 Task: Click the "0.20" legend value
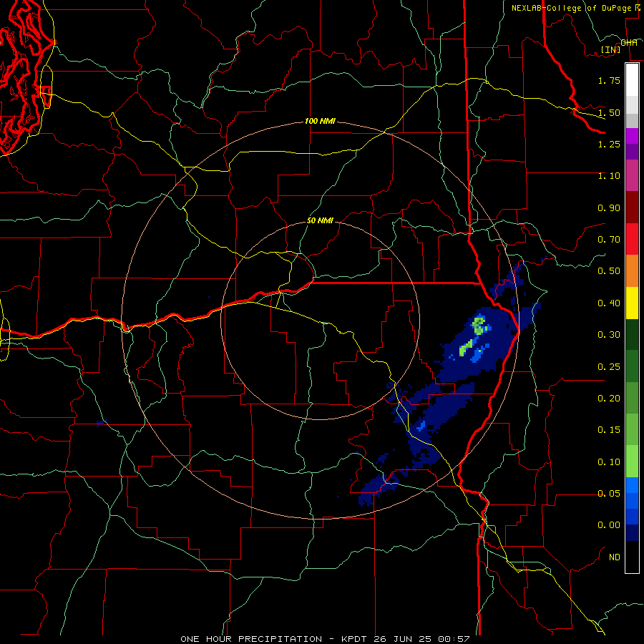[609, 399]
